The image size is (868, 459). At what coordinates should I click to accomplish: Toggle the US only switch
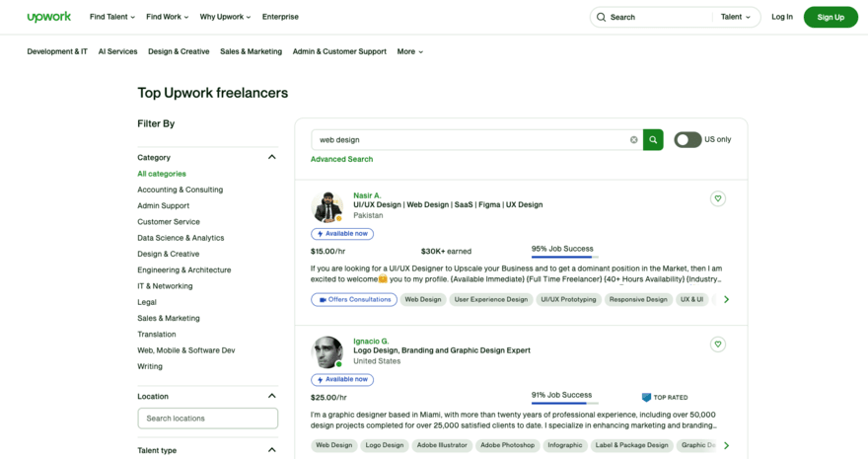click(687, 140)
